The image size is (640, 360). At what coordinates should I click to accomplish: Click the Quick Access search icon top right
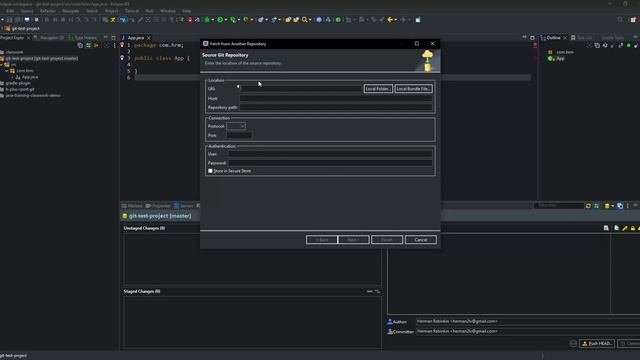pos(620,20)
